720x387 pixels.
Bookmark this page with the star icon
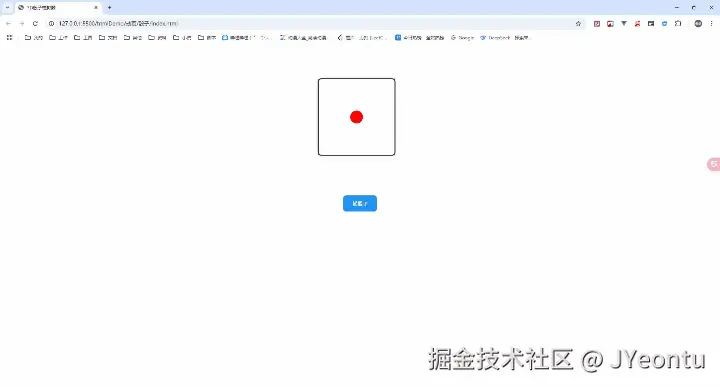click(x=578, y=23)
